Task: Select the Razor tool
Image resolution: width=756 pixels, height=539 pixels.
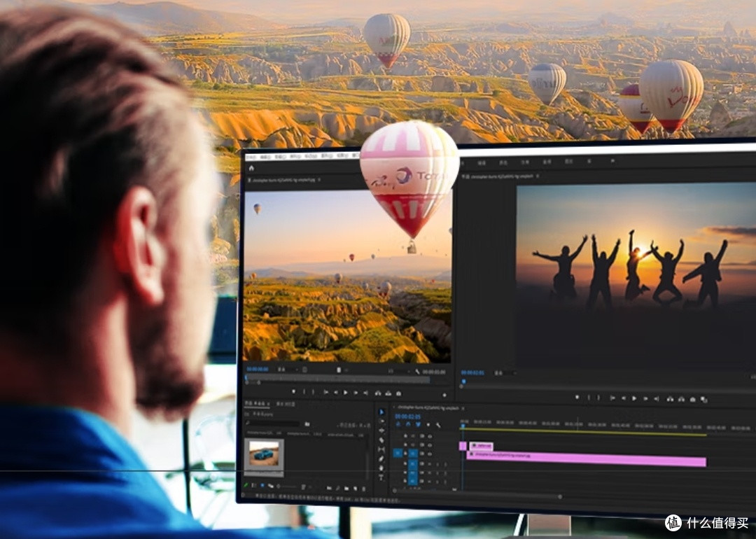Action: (x=381, y=440)
